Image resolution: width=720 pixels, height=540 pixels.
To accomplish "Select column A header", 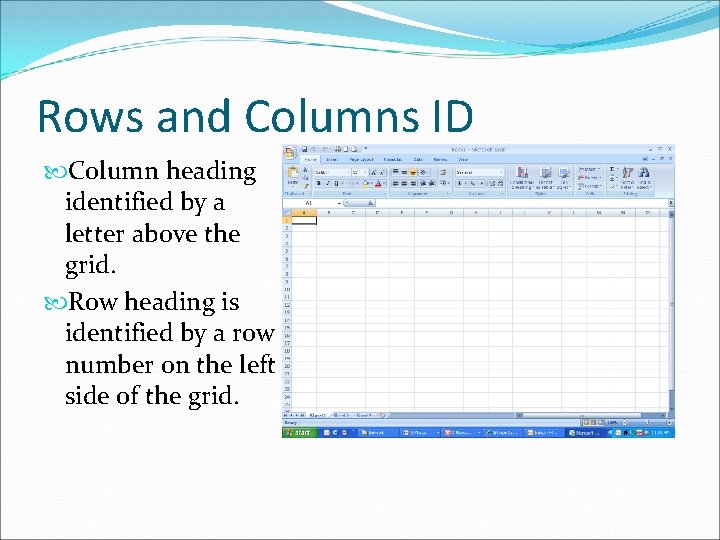I will click(304, 213).
